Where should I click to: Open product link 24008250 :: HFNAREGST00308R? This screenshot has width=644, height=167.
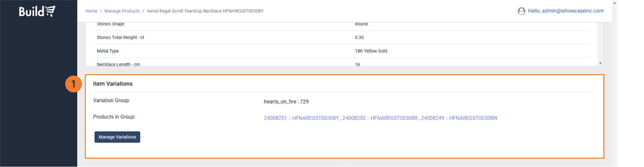(380, 118)
